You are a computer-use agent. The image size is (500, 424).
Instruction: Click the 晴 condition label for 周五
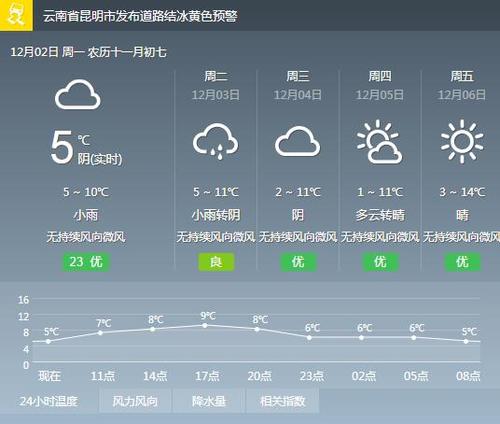click(462, 215)
